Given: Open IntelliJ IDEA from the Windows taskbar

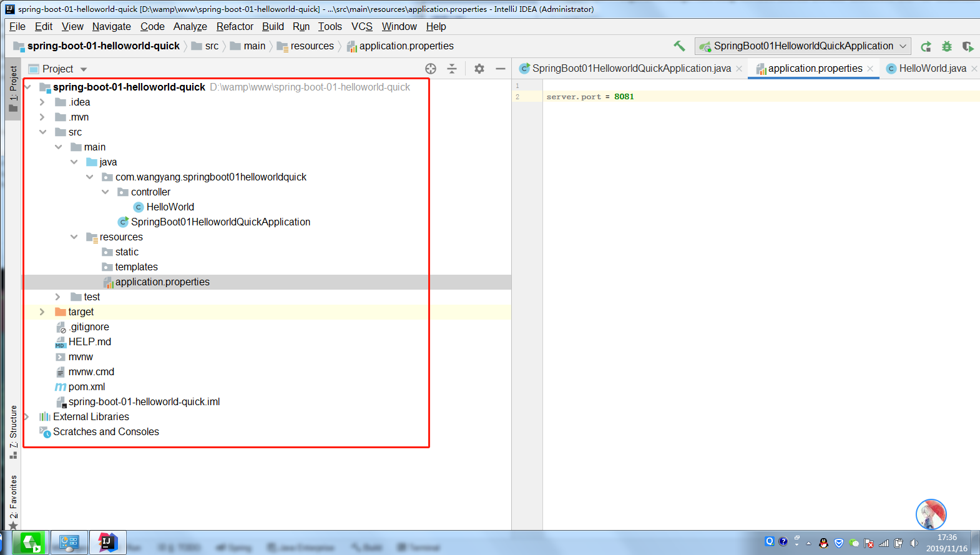Looking at the screenshot, I should [108, 543].
